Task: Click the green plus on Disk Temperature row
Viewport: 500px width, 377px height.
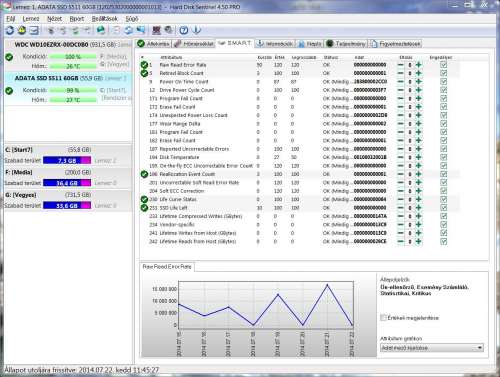Action: pyautogui.click(x=419, y=157)
